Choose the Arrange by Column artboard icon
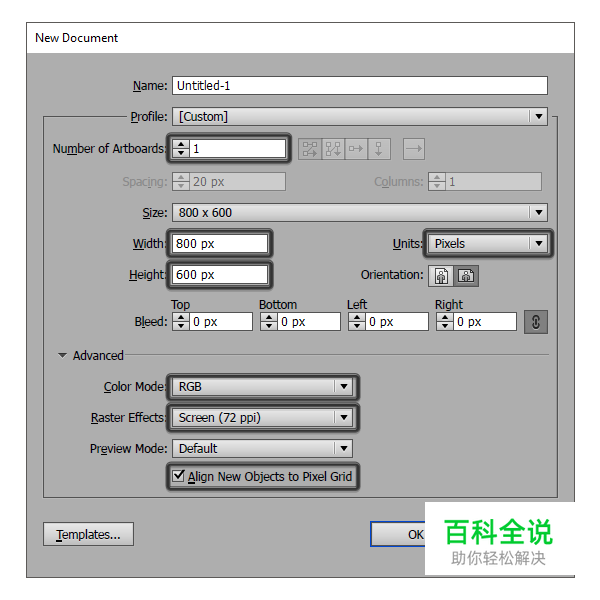 [379, 149]
